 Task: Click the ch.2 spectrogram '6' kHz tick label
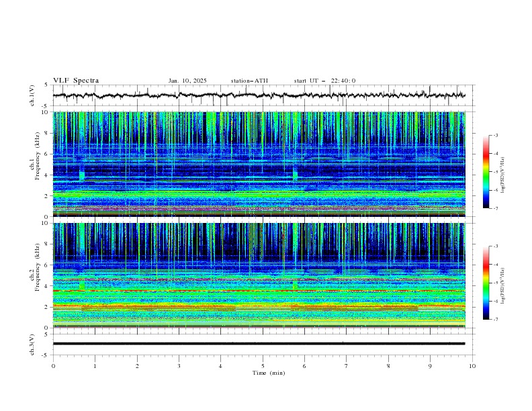point(47,265)
